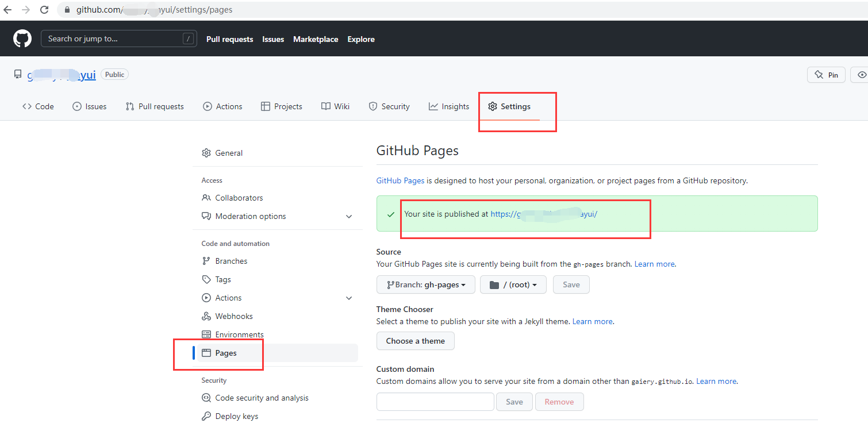This screenshot has height=427, width=868.
Task: Click the people icon next to Collaborators
Action: [206, 198]
